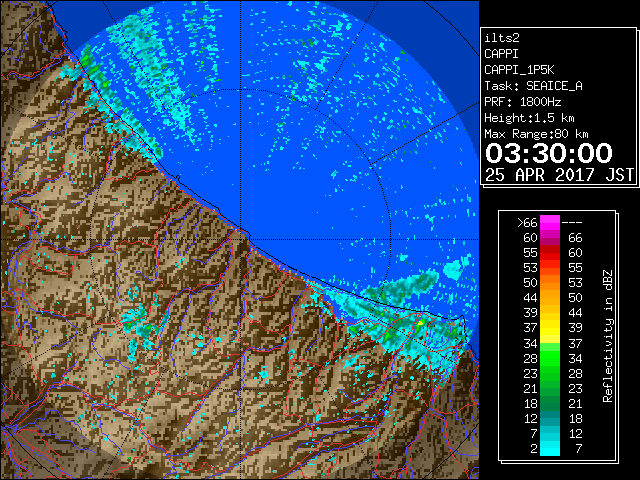Select the 'PRF: 1800Hz' text

522,102
